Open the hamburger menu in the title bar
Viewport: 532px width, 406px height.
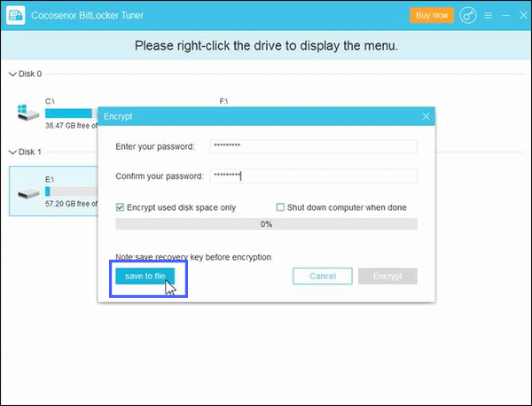(489, 16)
